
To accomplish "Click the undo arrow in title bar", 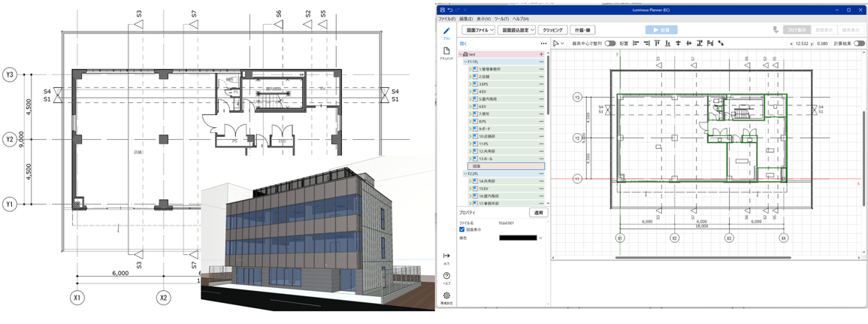I will pyautogui.click(x=449, y=10).
